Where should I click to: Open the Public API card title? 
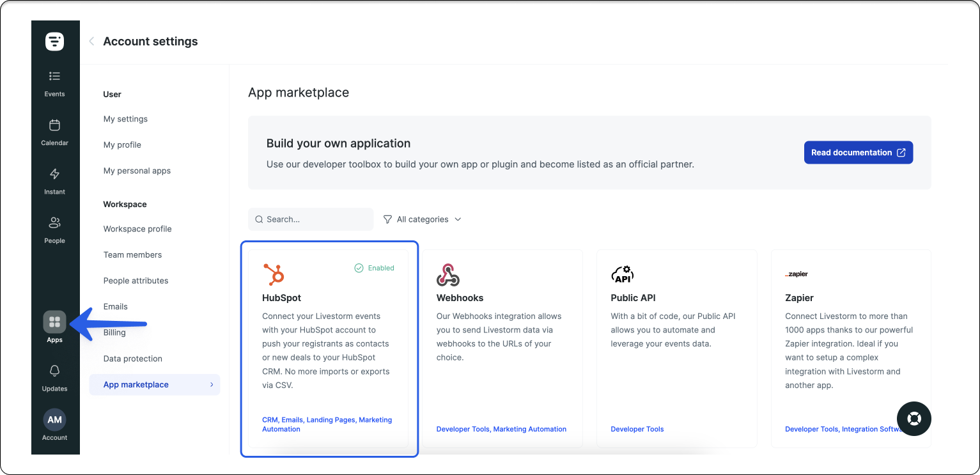point(633,298)
